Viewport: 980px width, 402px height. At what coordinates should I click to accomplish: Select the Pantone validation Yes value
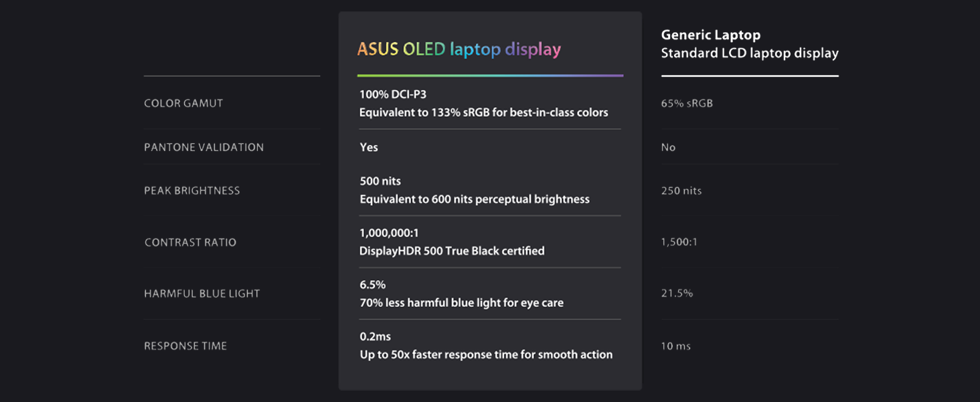pyautogui.click(x=369, y=147)
